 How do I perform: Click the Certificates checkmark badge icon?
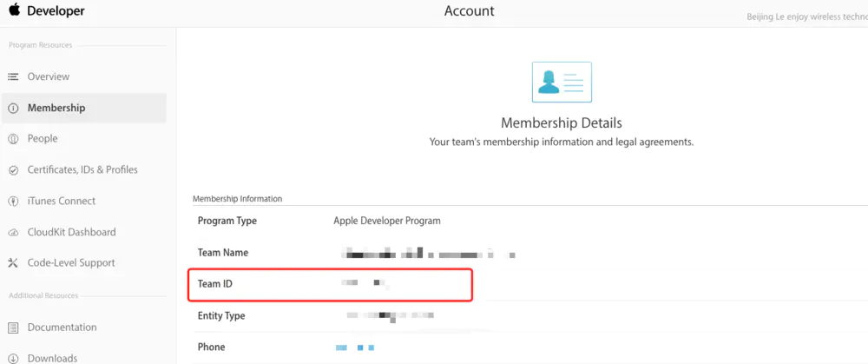point(13,170)
